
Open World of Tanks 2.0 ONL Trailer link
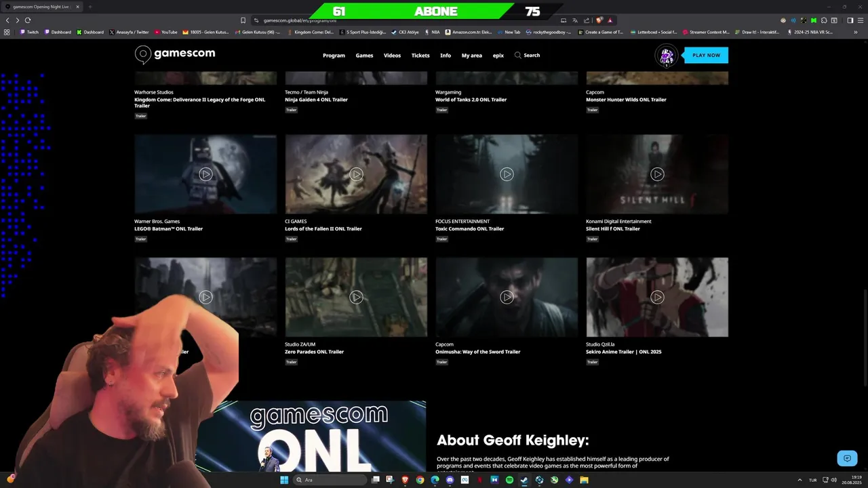tap(471, 100)
